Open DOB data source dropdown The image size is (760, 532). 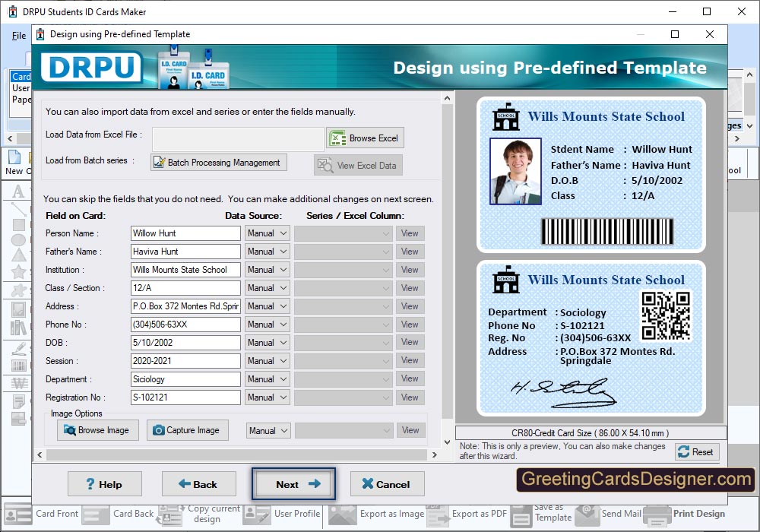click(x=268, y=343)
